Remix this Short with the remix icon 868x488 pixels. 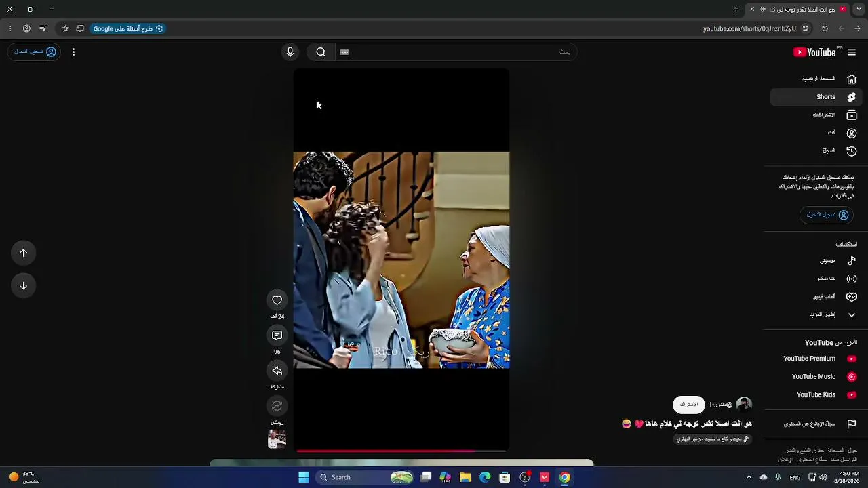pyautogui.click(x=277, y=406)
